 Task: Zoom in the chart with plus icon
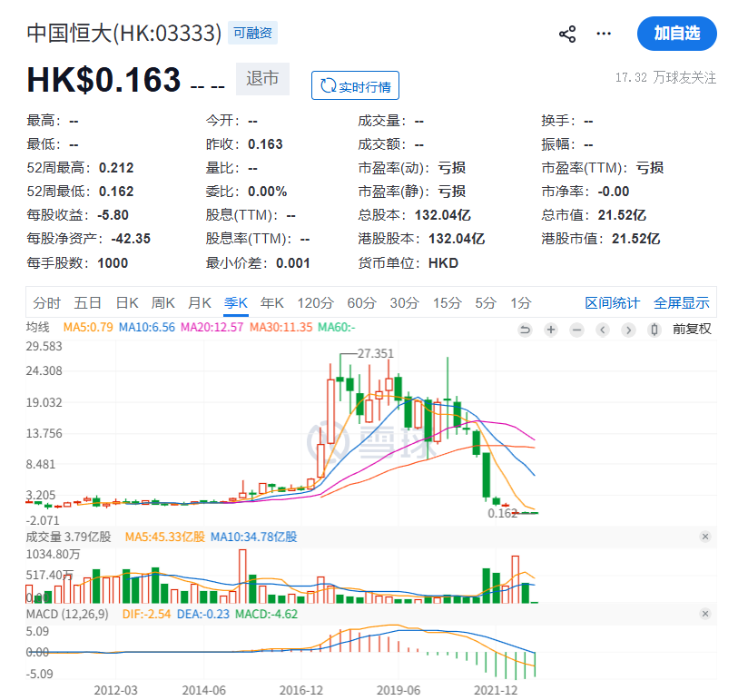pyautogui.click(x=551, y=330)
